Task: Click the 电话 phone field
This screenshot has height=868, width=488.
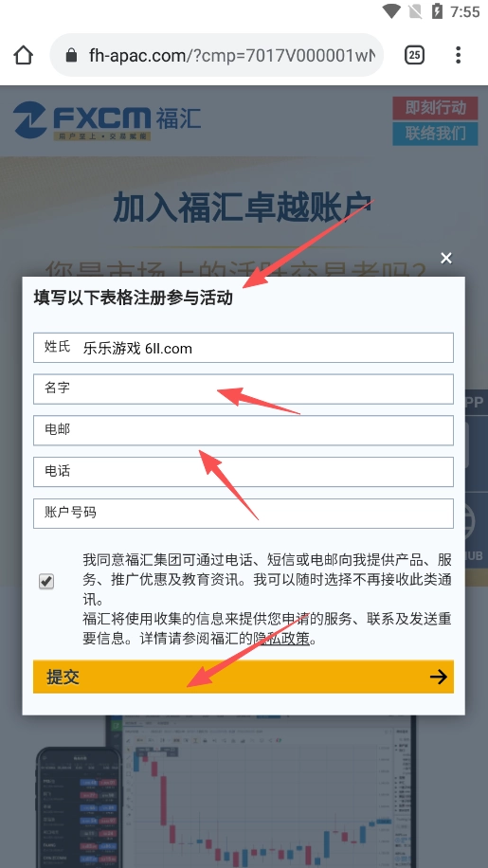Action: point(244,472)
